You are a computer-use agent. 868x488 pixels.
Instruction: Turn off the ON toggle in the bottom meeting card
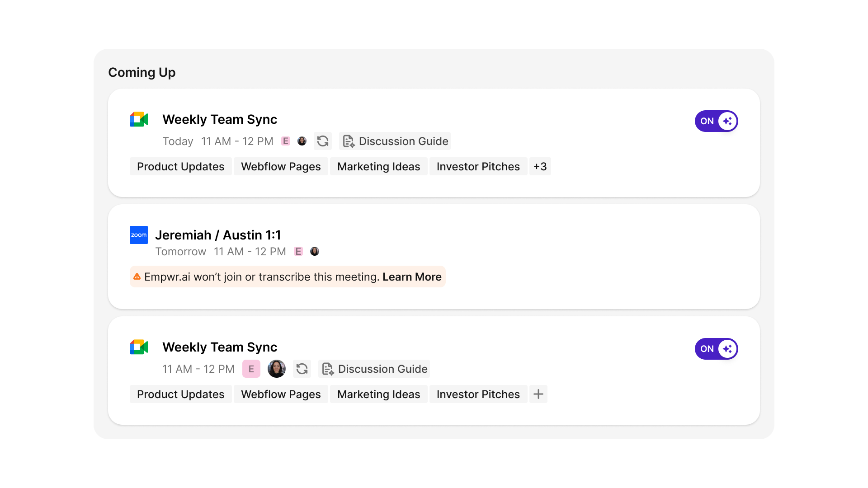click(717, 349)
